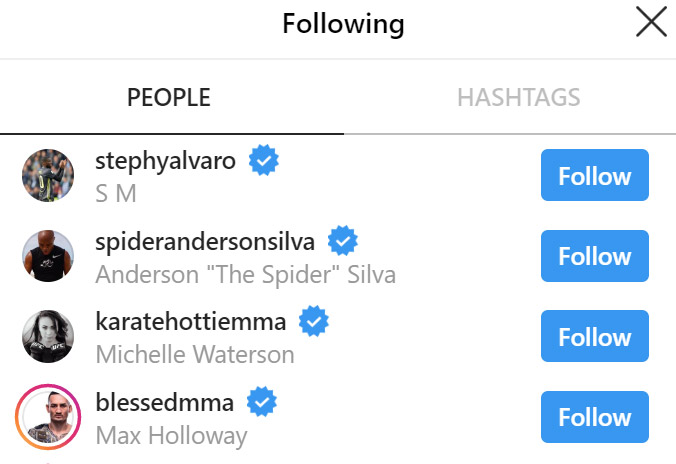
Task: Open the blessedmma username link
Action: [165, 402]
